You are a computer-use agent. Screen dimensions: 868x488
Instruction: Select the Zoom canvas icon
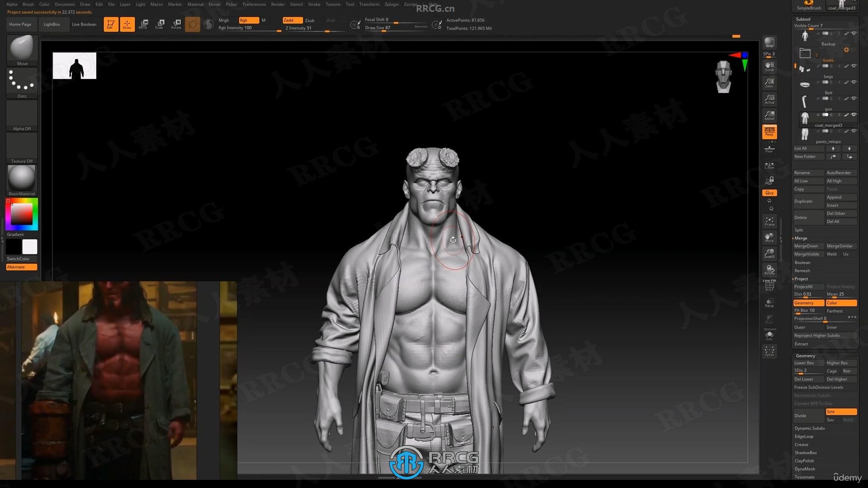tap(769, 83)
